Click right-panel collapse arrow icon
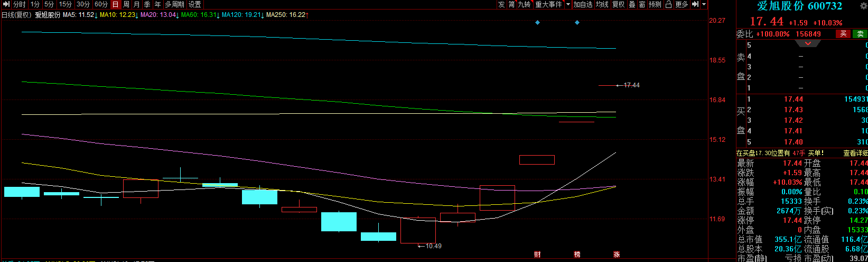The height and width of the screenshot is (262, 868). point(696,4)
